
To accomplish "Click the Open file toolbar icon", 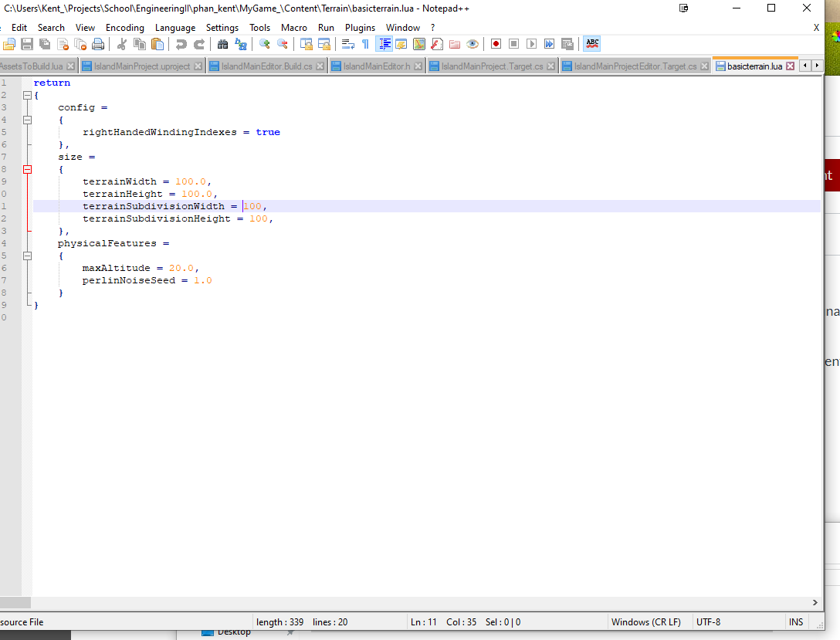I will tap(9, 44).
